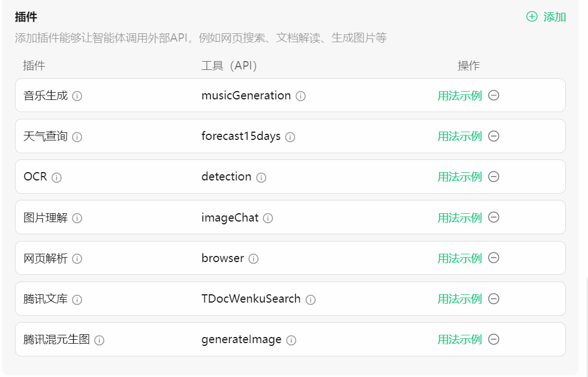Remove the 图片理解 plugin
The image size is (588, 377).
click(x=494, y=217)
